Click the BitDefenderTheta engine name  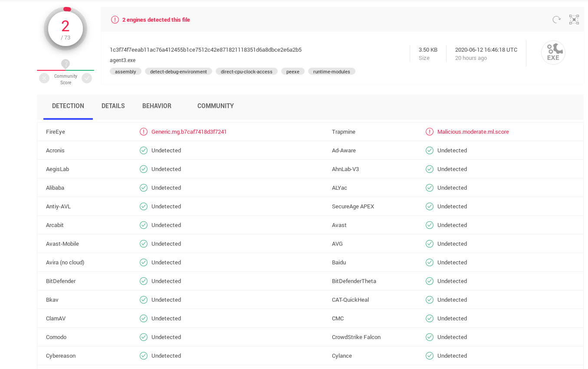coord(354,281)
